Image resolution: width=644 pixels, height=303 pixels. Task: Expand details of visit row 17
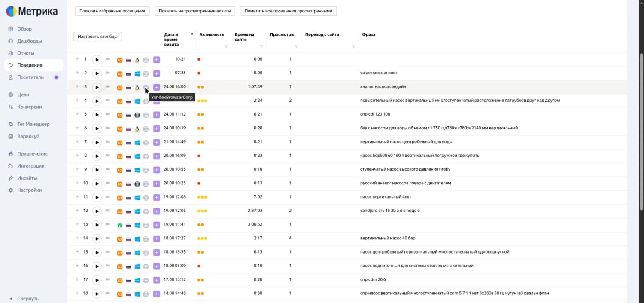[x=77, y=279]
